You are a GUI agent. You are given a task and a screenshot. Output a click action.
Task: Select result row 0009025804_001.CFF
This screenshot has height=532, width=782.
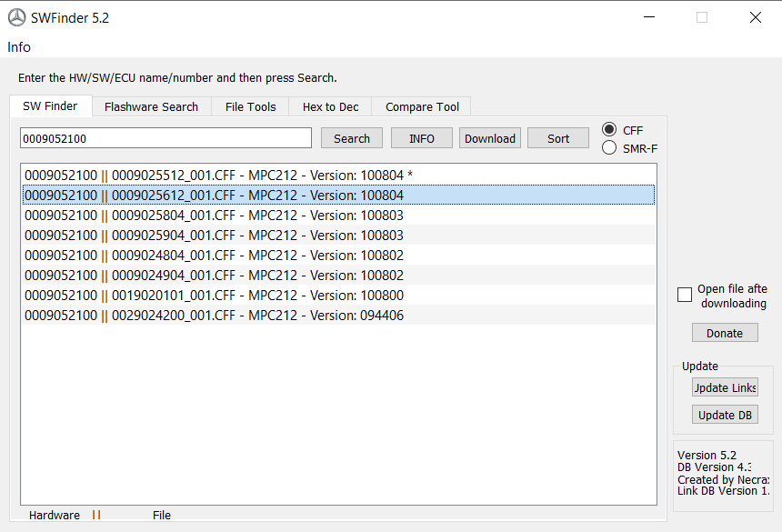[338, 215]
